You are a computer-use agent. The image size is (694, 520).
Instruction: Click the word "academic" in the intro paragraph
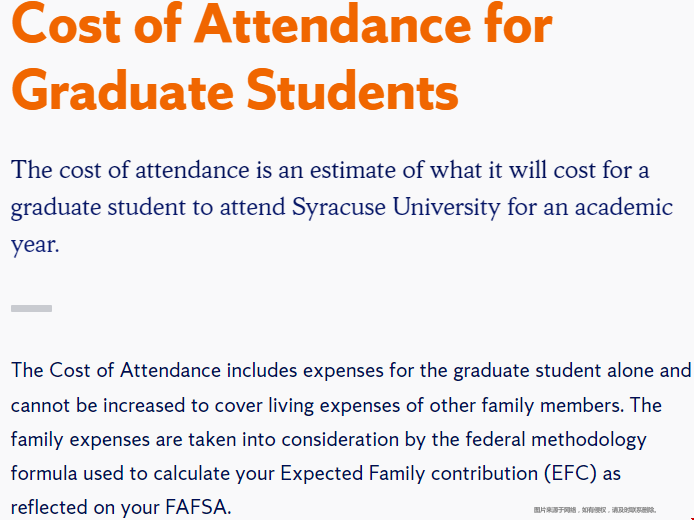[x=624, y=207]
